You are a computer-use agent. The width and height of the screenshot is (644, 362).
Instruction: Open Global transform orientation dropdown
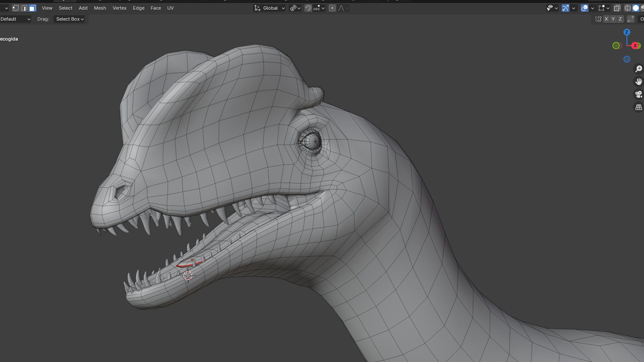270,8
